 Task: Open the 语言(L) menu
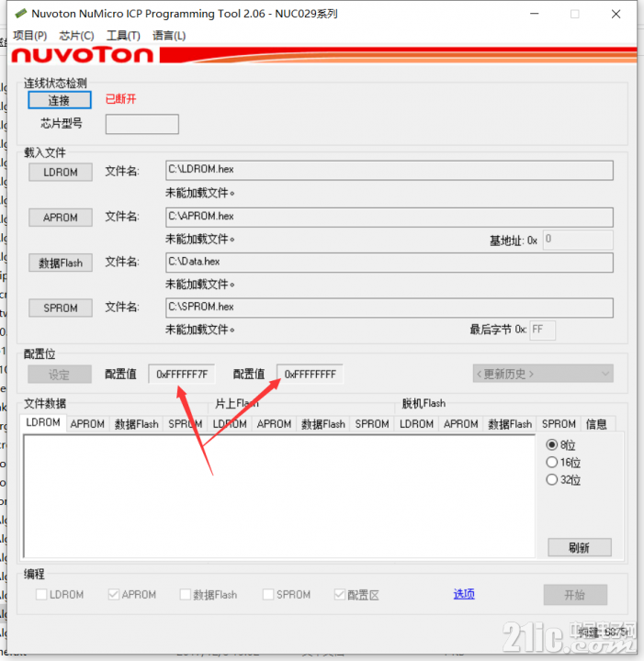pyautogui.click(x=169, y=36)
